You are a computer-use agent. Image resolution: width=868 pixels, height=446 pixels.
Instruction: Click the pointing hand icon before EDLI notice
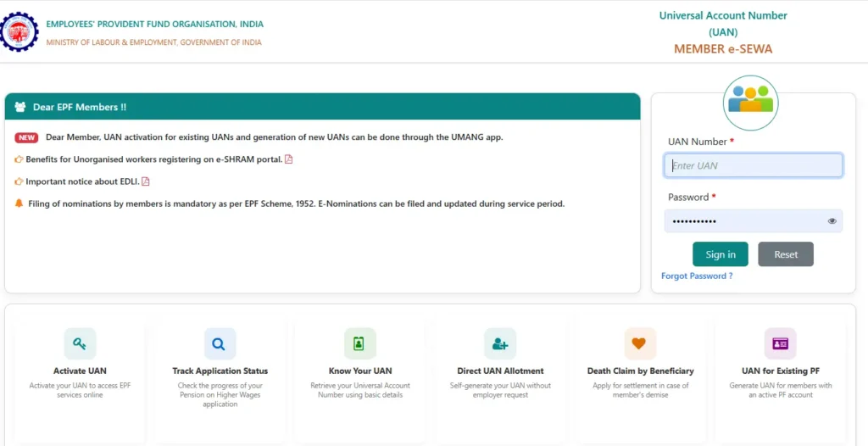point(19,181)
